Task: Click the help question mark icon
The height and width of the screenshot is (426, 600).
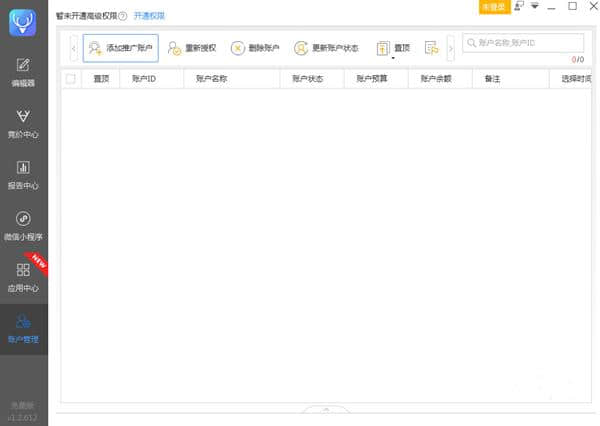Action: pos(123,16)
